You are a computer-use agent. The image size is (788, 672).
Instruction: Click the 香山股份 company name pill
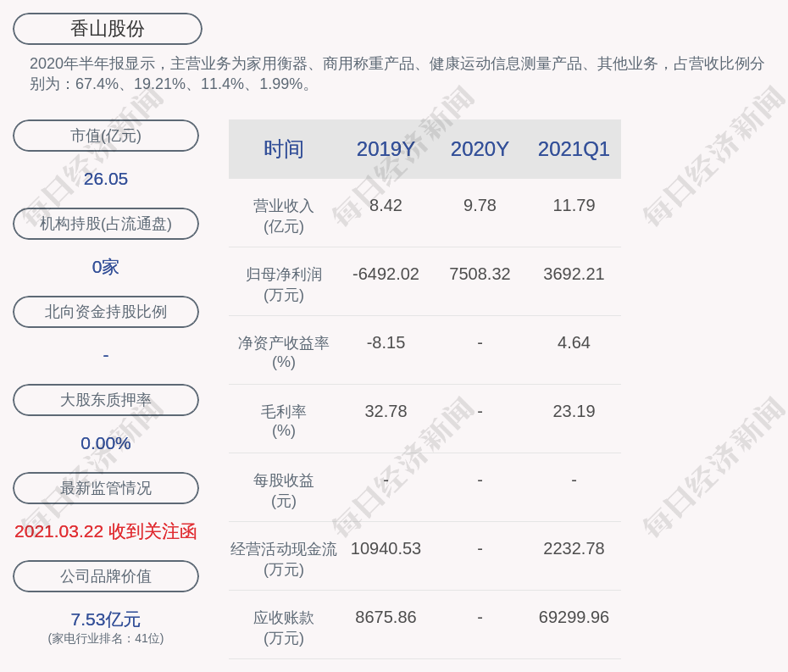click(x=108, y=29)
